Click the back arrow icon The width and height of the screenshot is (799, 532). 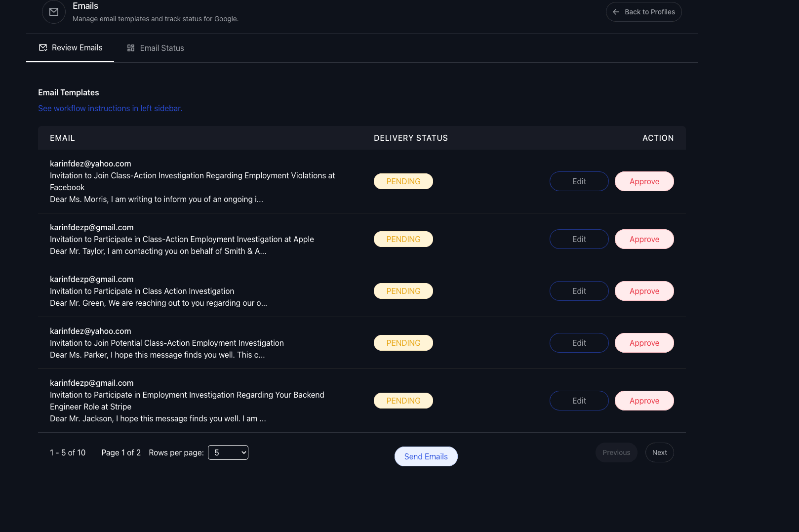point(616,12)
